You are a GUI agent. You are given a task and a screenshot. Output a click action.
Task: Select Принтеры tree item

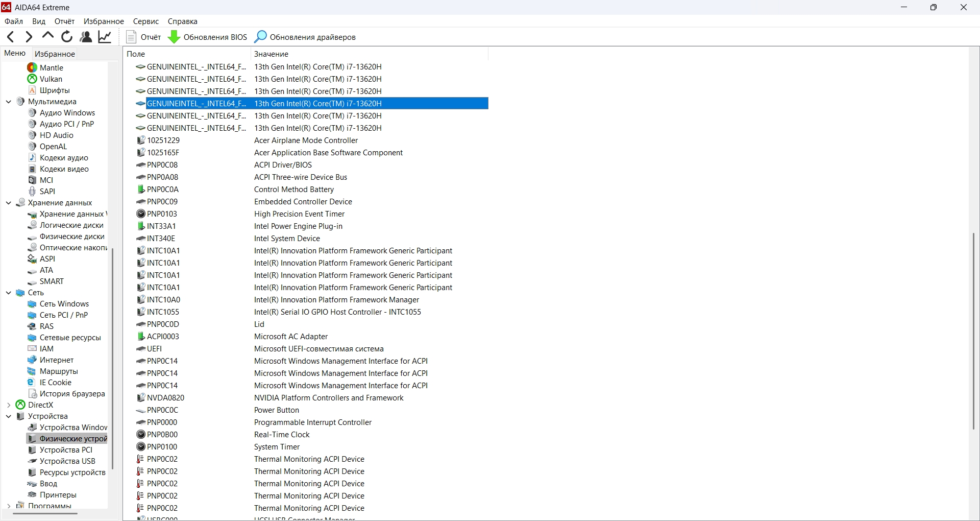point(52,495)
